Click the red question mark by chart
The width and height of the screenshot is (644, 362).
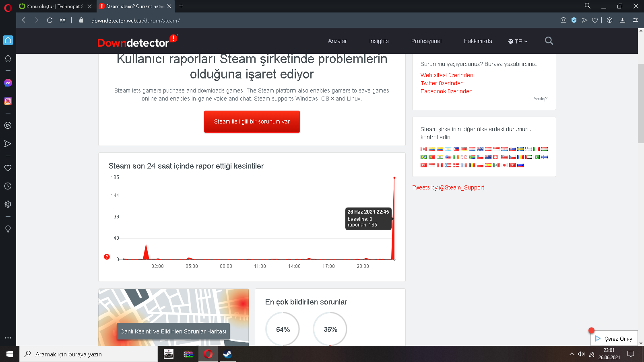tap(107, 257)
